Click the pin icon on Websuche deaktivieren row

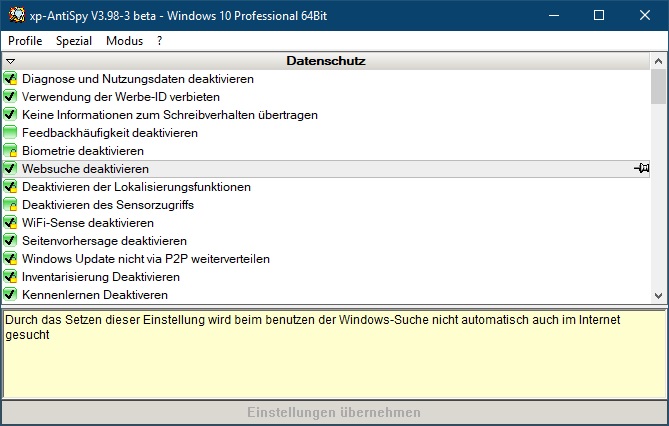click(x=641, y=168)
